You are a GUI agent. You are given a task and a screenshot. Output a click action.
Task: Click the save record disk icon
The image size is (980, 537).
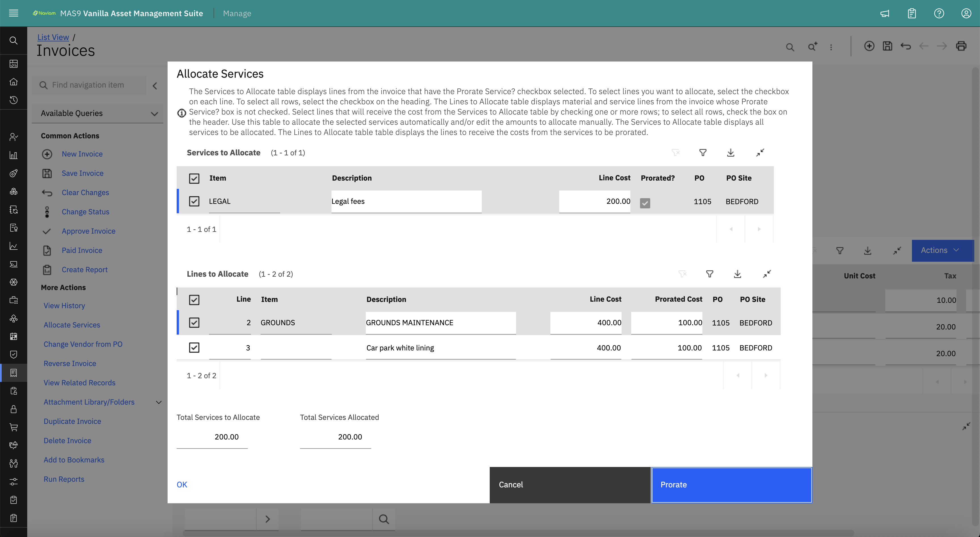pyautogui.click(x=887, y=46)
